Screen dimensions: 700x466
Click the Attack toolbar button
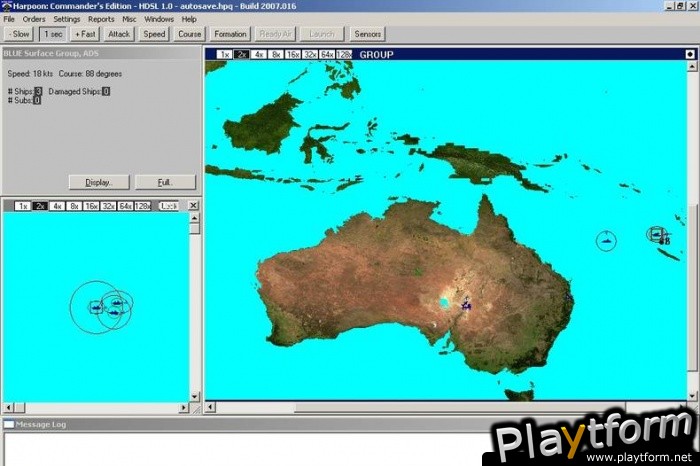(119, 34)
